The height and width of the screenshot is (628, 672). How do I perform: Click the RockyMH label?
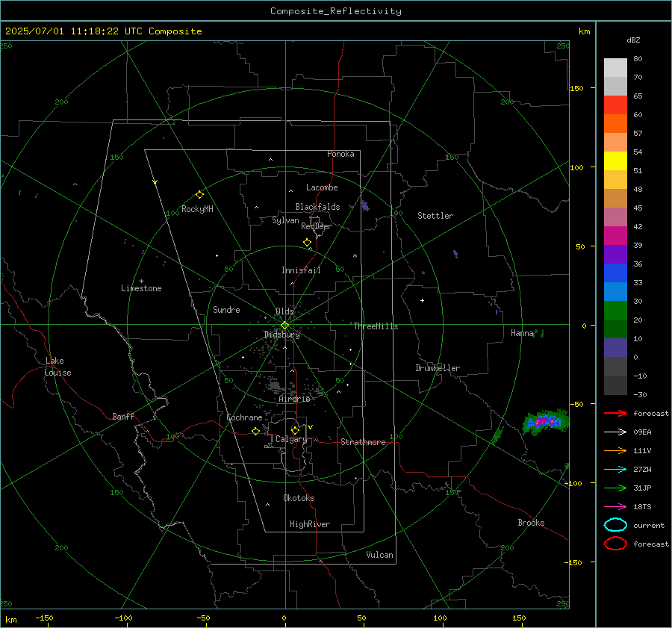[x=197, y=209]
